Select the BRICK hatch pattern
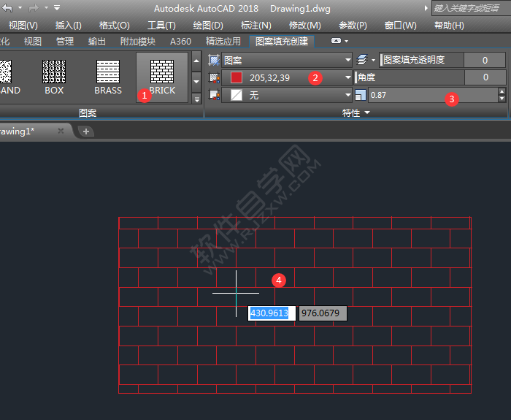The image size is (511, 420). tap(162, 77)
